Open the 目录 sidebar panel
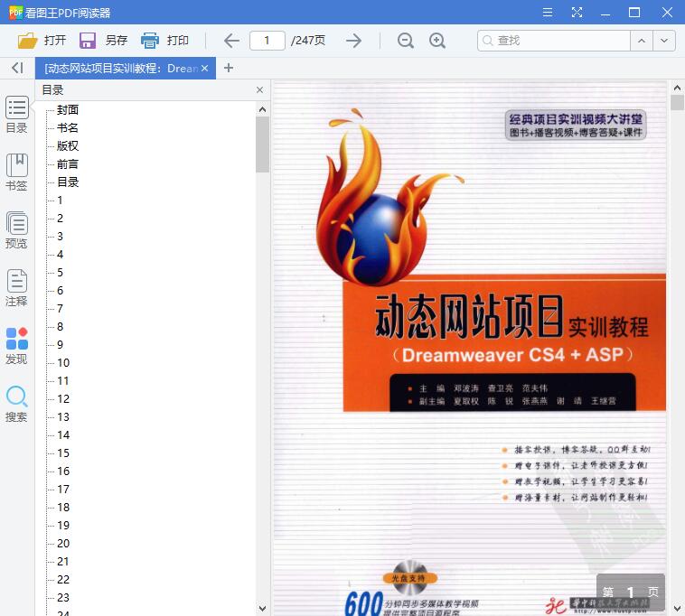 pyautogui.click(x=17, y=115)
